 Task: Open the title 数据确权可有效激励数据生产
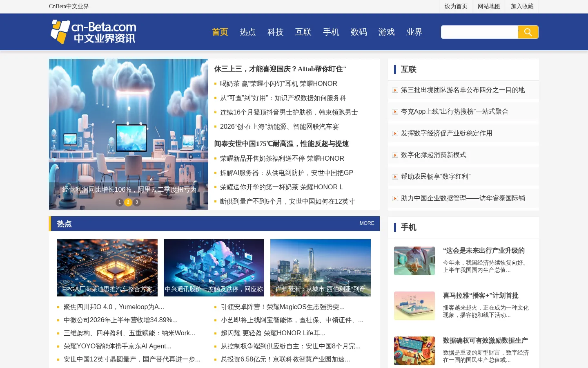[486, 341]
